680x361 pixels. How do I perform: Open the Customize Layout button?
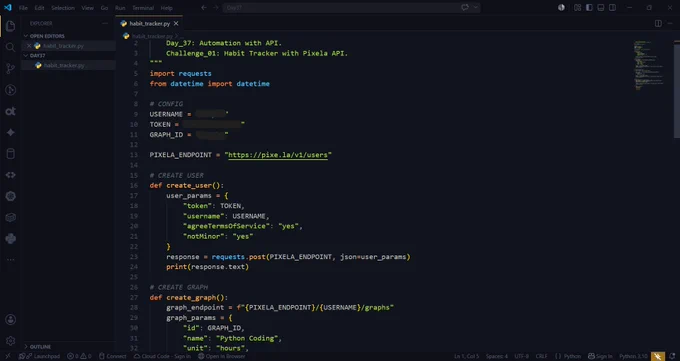pyautogui.click(x=577, y=7)
